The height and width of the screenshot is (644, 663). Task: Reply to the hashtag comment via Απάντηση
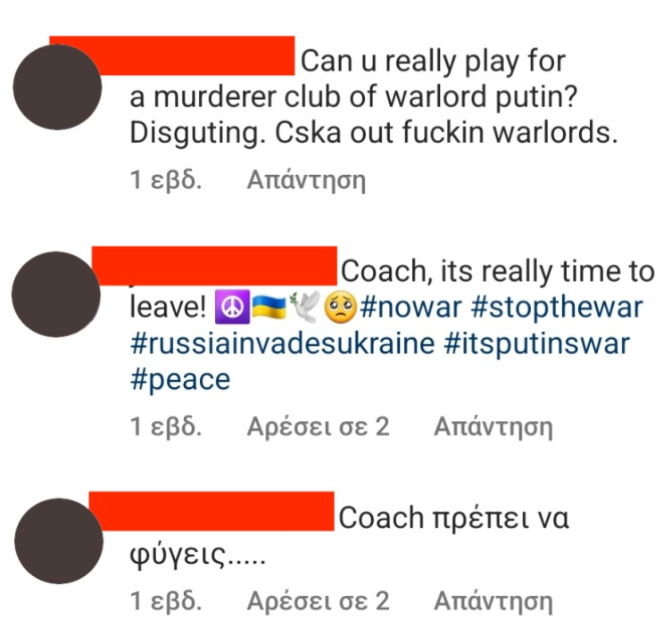[x=493, y=426]
